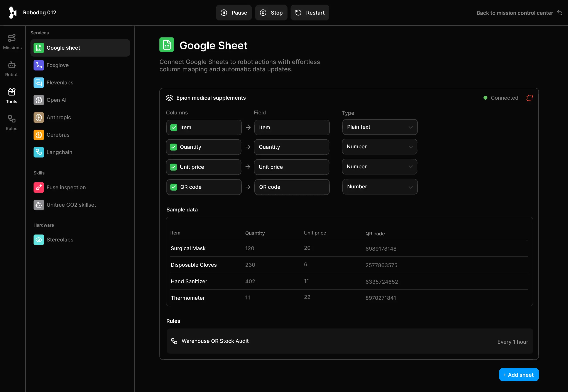
Task: Select the Elevenlabs chat icon
Action: (x=39, y=82)
